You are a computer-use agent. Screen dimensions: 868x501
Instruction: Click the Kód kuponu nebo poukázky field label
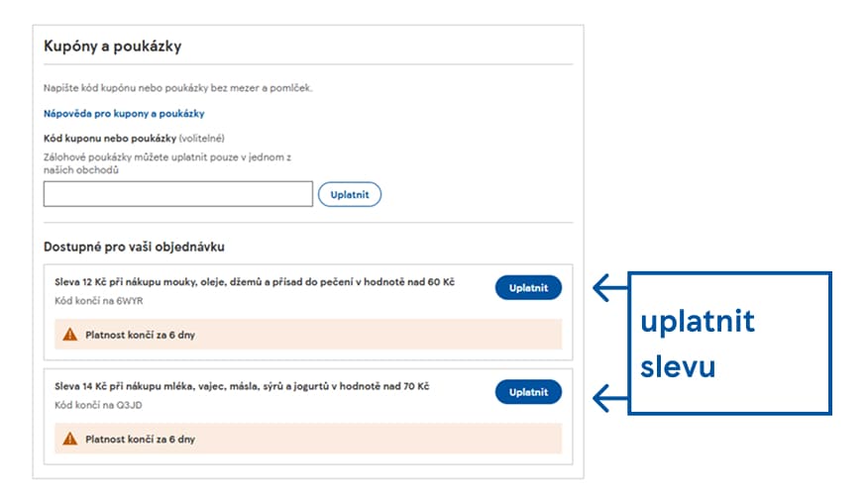pos(110,138)
